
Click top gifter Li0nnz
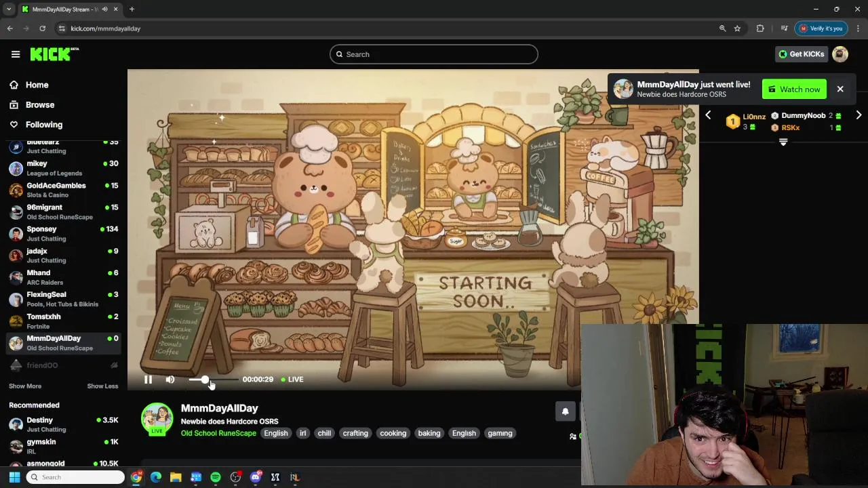pyautogui.click(x=754, y=117)
